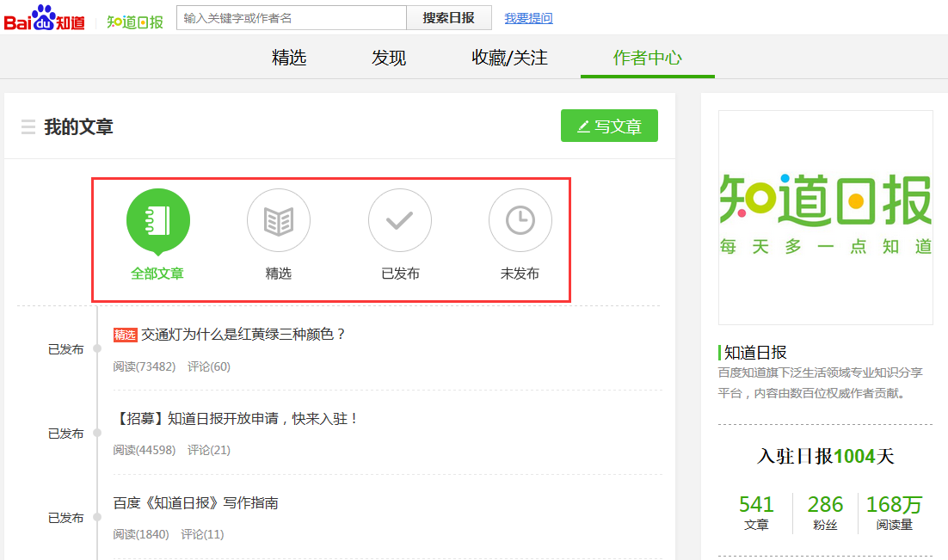Click 阅读(44598) under the recruitment article
The image size is (948, 560).
pos(144,450)
